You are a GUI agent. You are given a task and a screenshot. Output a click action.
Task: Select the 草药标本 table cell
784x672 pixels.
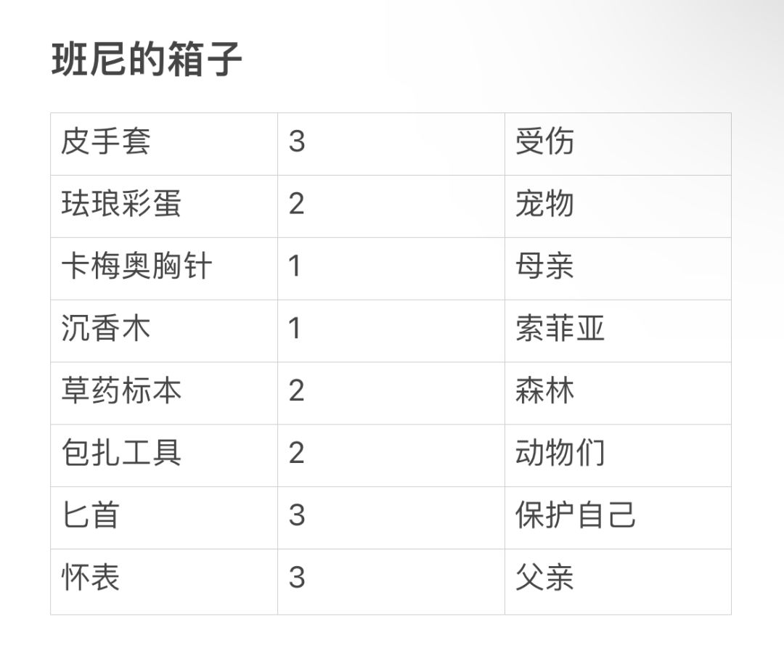coord(121,391)
